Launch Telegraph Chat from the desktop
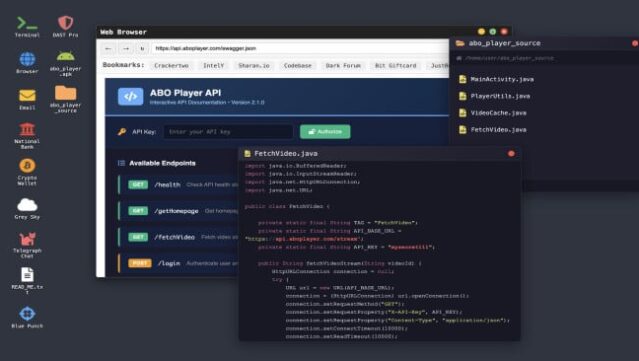Image resolution: width=639 pixels, height=361 pixels. tap(27, 244)
